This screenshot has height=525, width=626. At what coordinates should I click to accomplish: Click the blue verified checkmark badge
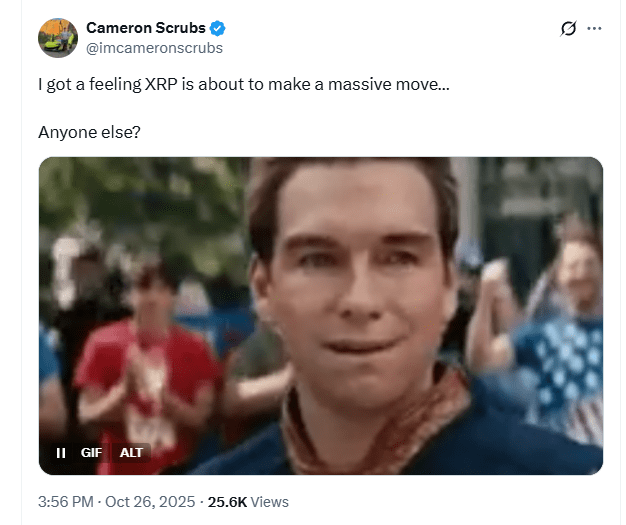[x=218, y=28]
